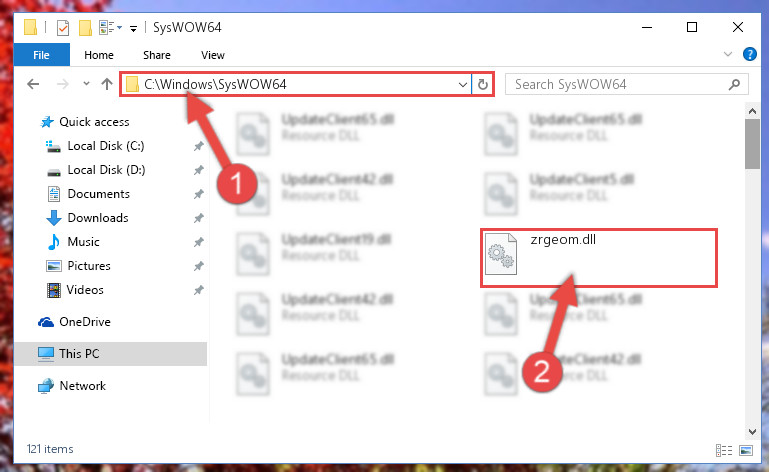Unpin Downloads from Quick access
Image resolution: width=769 pixels, height=472 pixels.
coord(198,218)
